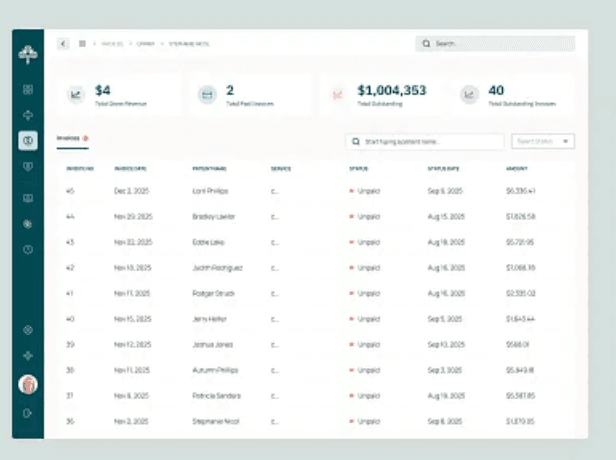Screen dimensions: 616x460
Task: Focus the patient name search box
Action: coord(424,142)
